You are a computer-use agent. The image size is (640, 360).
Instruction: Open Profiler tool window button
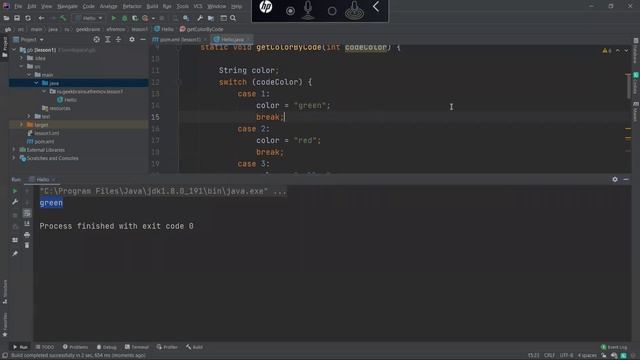[x=167, y=347]
